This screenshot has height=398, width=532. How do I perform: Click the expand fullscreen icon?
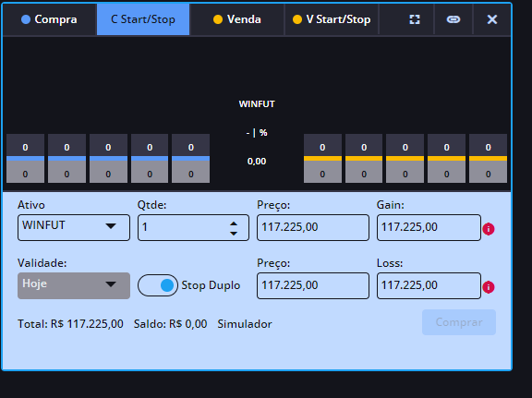point(415,19)
